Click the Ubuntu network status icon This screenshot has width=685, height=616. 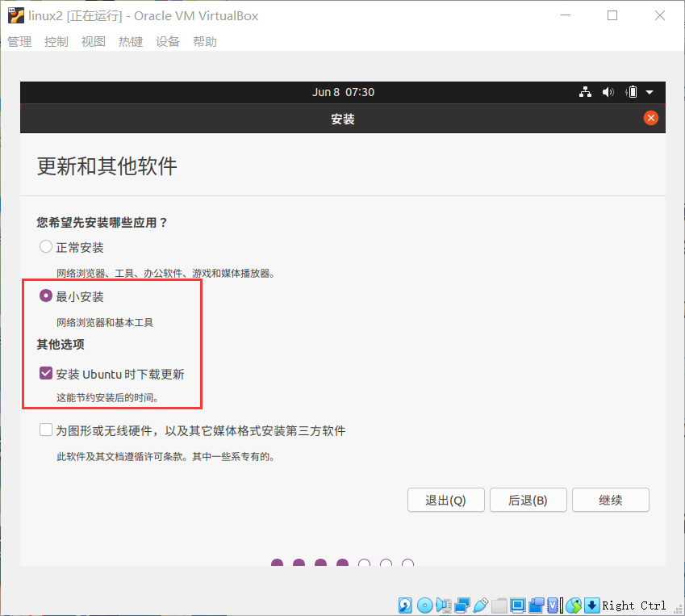585,92
